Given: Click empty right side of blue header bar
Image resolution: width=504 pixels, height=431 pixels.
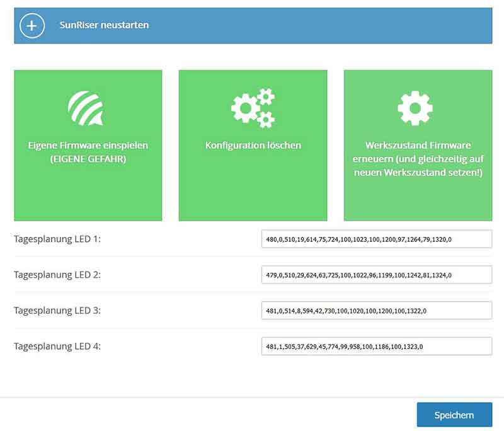Looking at the screenshot, I should (378, 26).
